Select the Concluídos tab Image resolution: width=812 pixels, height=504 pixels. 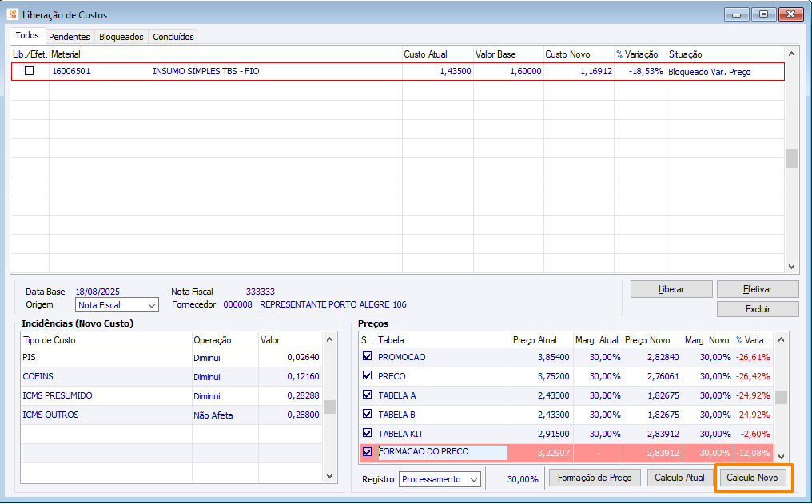[x=173, y=37]
